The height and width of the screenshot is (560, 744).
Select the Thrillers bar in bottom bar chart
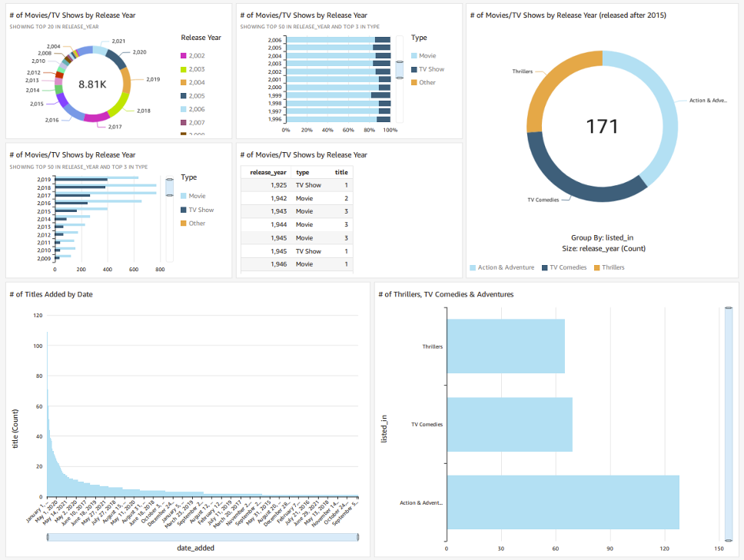coord(506,346)
